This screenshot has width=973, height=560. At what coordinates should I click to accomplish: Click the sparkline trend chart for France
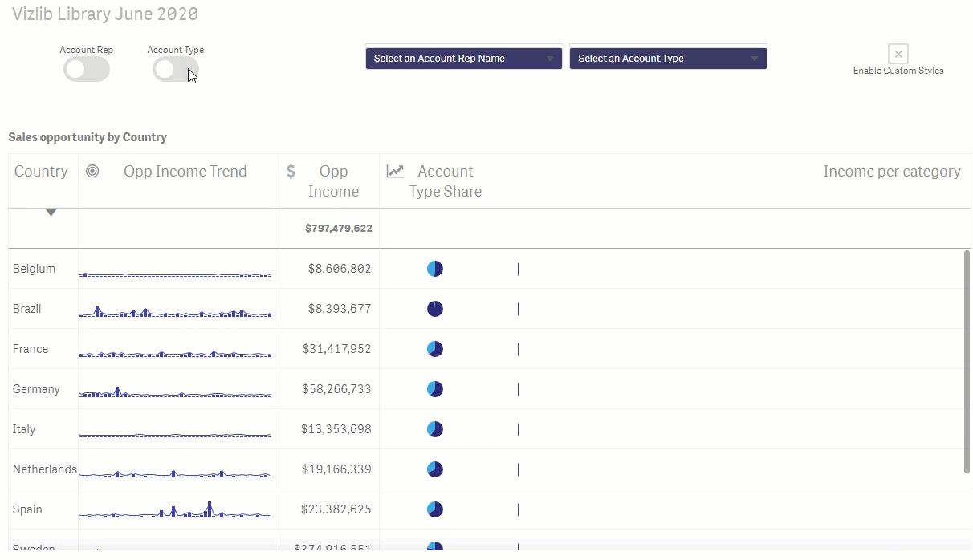tap(175, 352)
